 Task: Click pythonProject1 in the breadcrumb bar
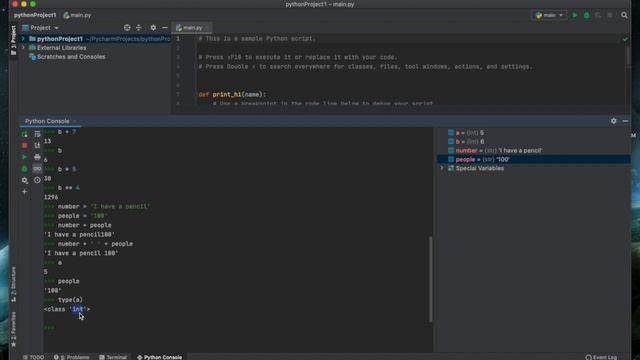[35, 15]
